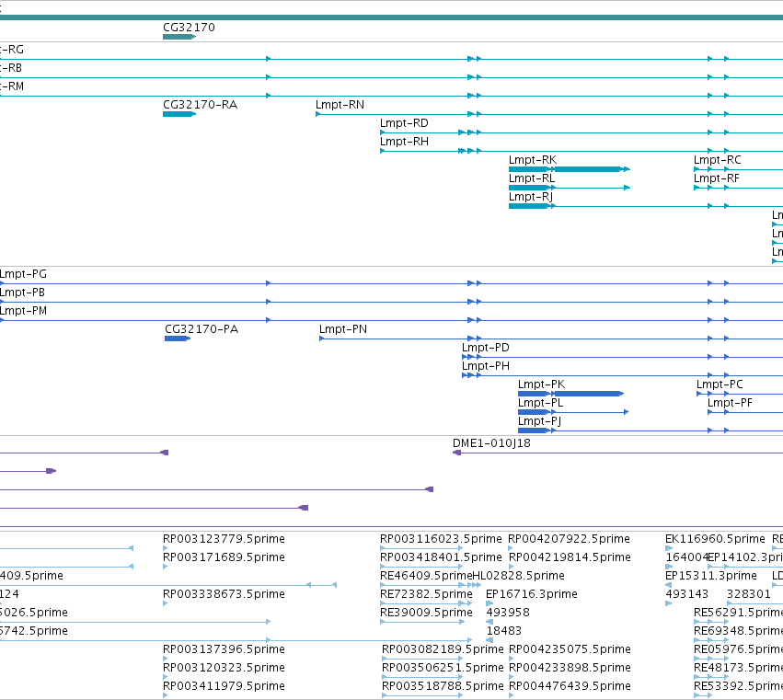Select EST RE53392.5prime

click(x=738, y=686)
